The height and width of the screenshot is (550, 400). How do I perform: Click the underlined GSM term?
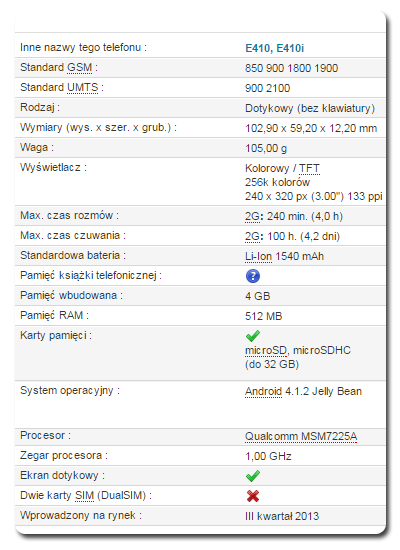pos(79,67)
